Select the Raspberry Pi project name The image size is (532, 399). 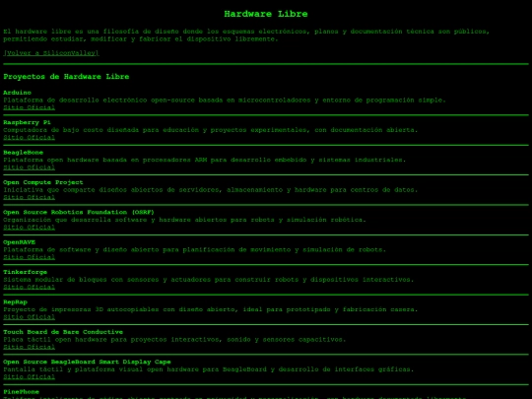point(28,122)
